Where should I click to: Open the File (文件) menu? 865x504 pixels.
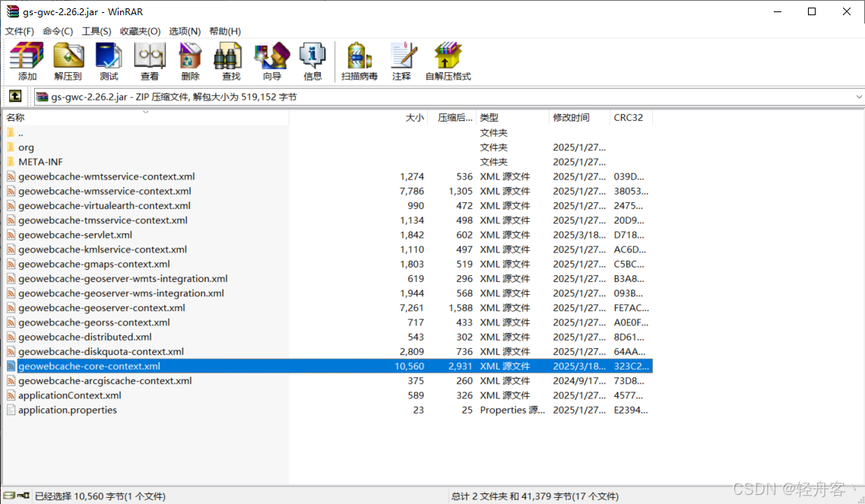pyautogui.click(x=19, y=31)
